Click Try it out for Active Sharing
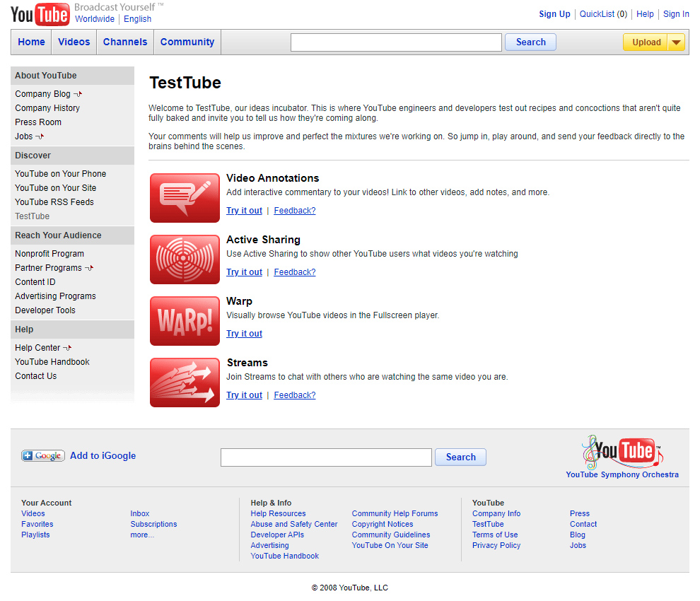The image size is (700, 601). 244,272
